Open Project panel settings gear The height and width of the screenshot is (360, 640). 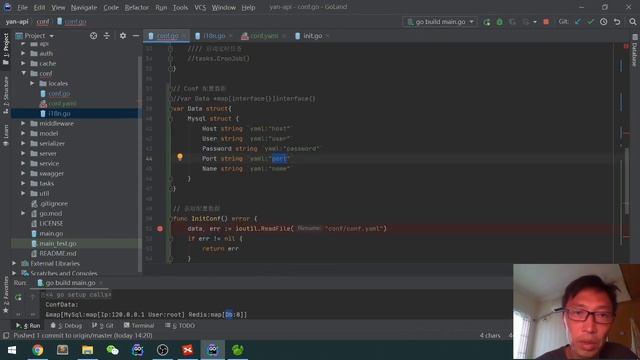pyautogui.click(x=123, y=36)
